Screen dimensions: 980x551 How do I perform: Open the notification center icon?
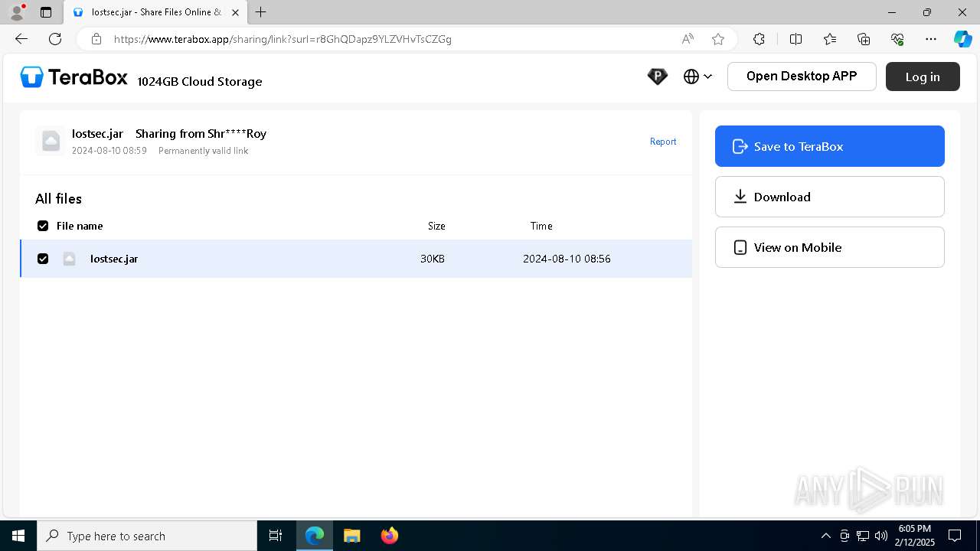click(x=955, y=536)
